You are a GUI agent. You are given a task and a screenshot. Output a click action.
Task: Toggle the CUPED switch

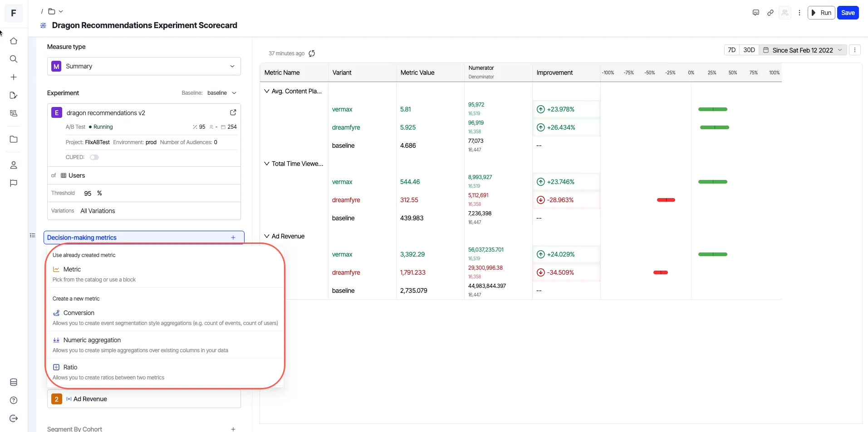tap(94, 157)
